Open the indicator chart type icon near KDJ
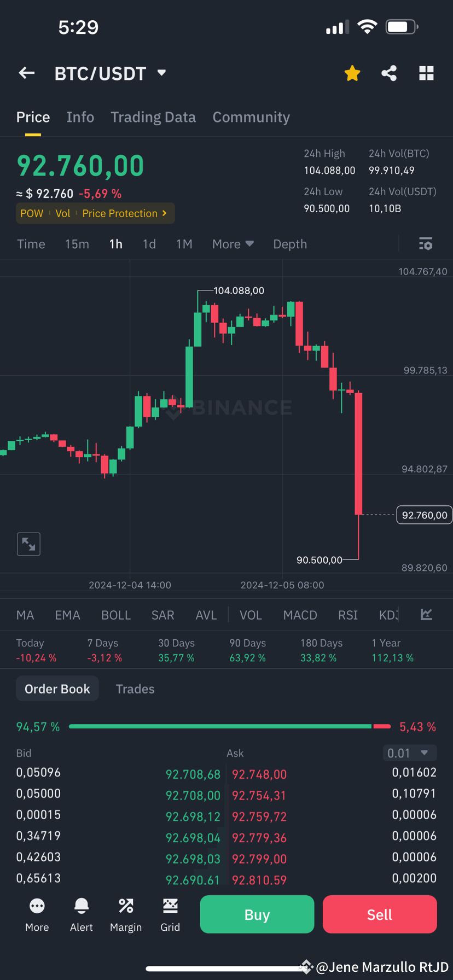The width and height of the screenshot is (453, 980). (x=426, y=615)
